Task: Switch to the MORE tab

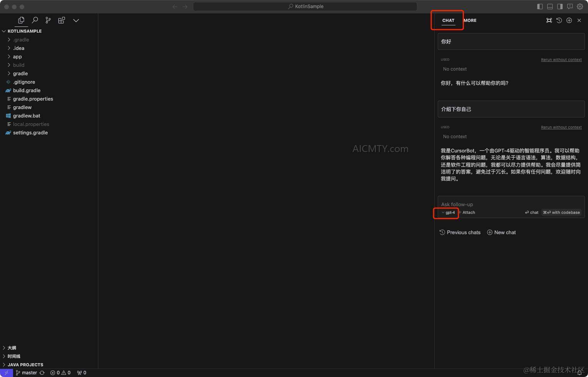Action: [x=470, y=20]
